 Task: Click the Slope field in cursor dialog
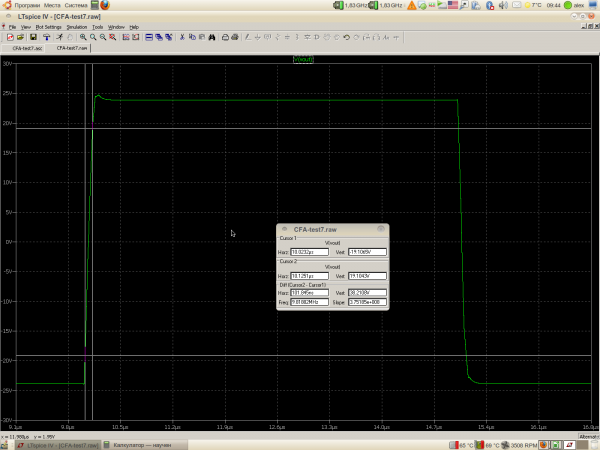[x=367, y=302]
